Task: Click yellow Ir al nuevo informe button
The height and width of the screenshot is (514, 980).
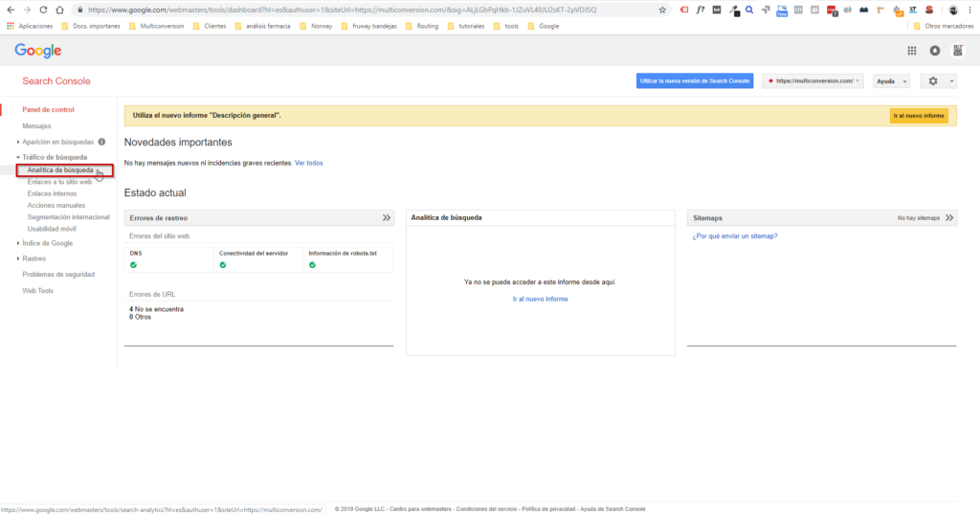Action: click(x=919, y=116)
